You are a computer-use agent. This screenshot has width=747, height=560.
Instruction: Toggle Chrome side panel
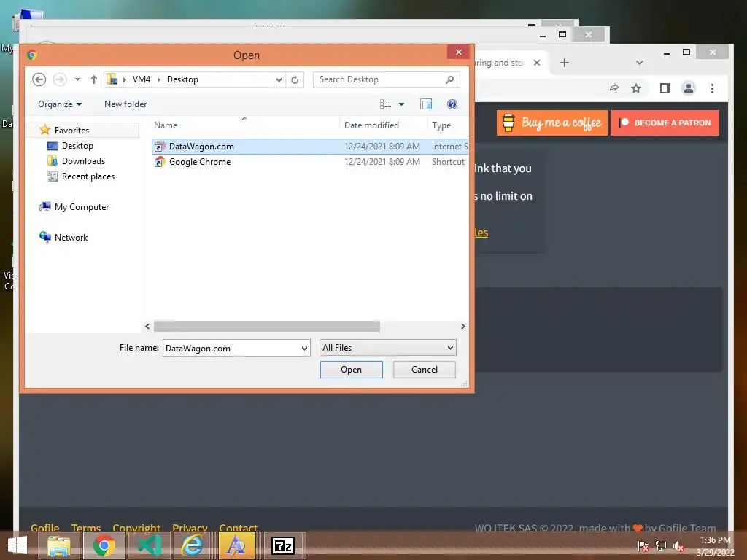pos(665,88)
